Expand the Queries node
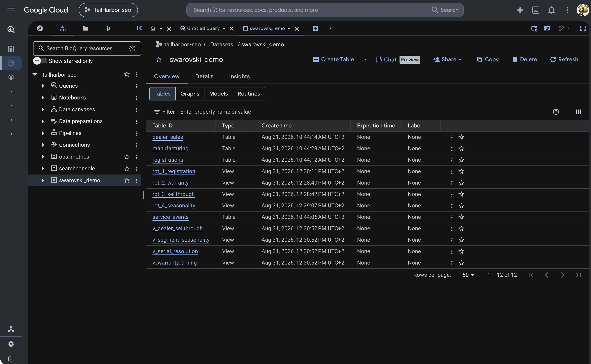 [x=43, y=86]
